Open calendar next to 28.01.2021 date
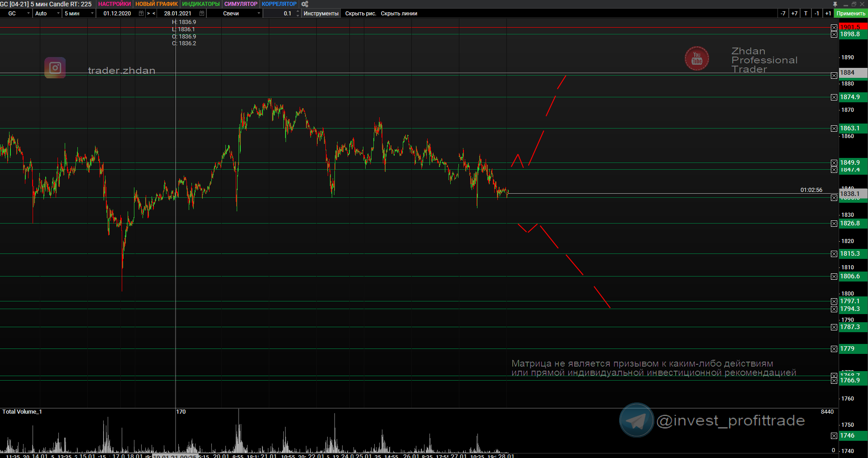Image resolution: width=868 pixels, height=458 pixels. [x=202, y=14]
